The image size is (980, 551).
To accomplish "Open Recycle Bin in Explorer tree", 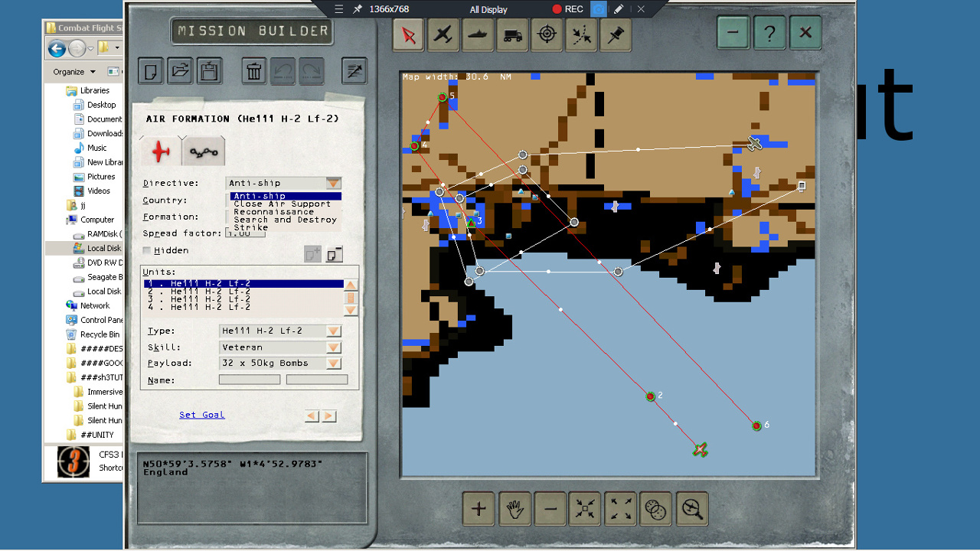I will coord(93,334).
